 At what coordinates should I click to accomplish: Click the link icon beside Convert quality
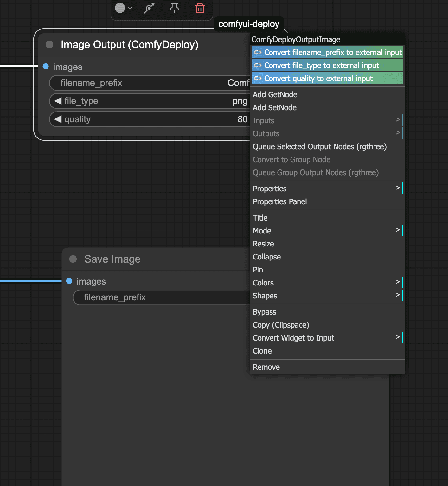pyautogui.click(x=258, y=79)
